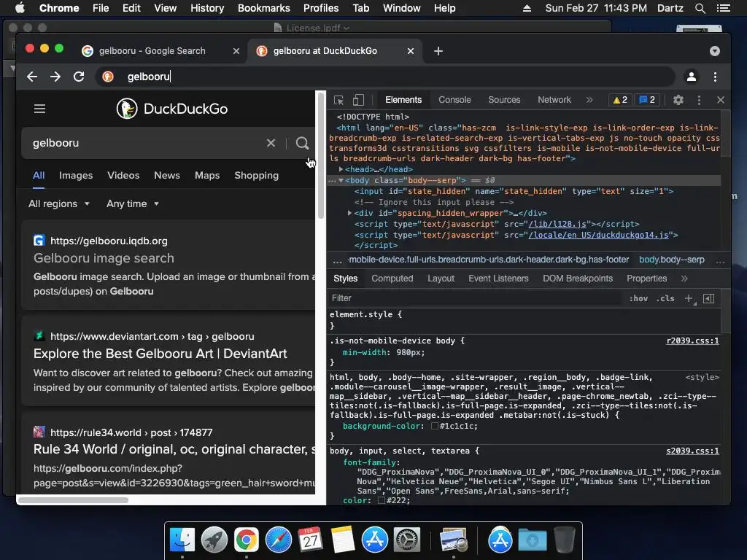Open System Preferences from the Dock
Viewport: 747px width, 560px height.
click(x=408, y=540)
